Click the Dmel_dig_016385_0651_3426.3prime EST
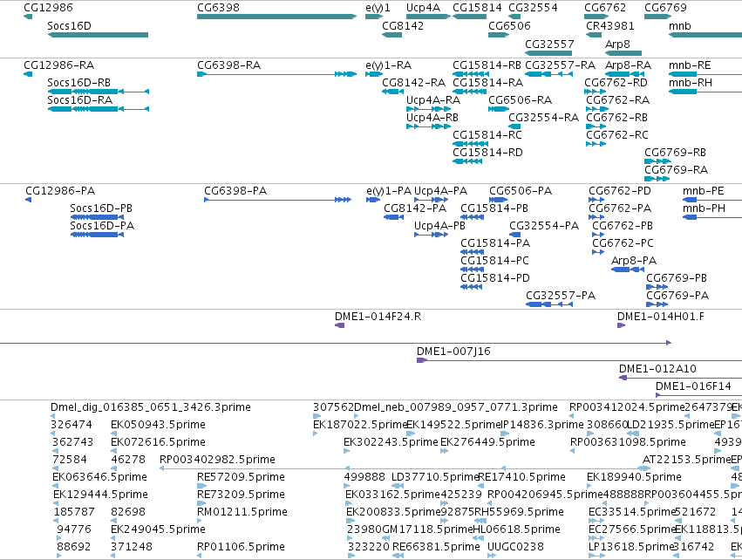 click(x=52, y=416)
